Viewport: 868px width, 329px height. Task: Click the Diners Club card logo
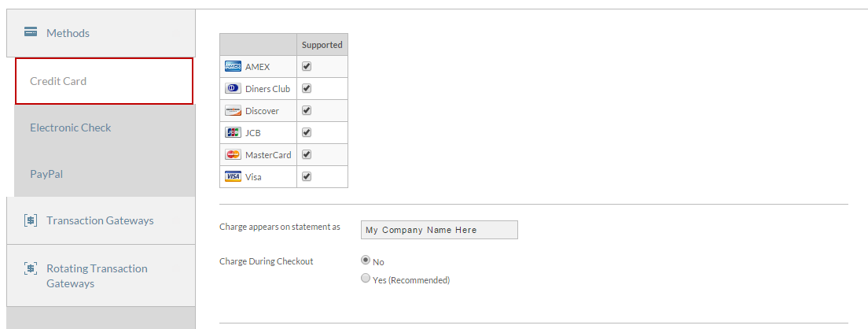233,89
